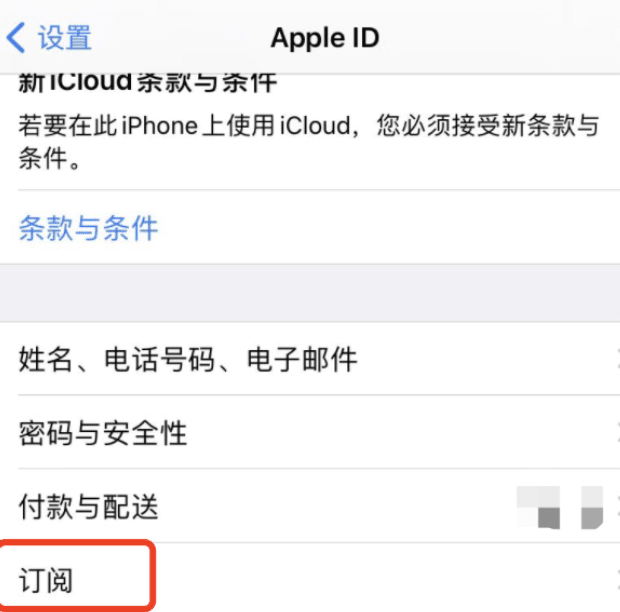Tap the chevron on 密码与安全性 row
The height and width of the screenshot is (612, 620).
click(x=617, y=432)
